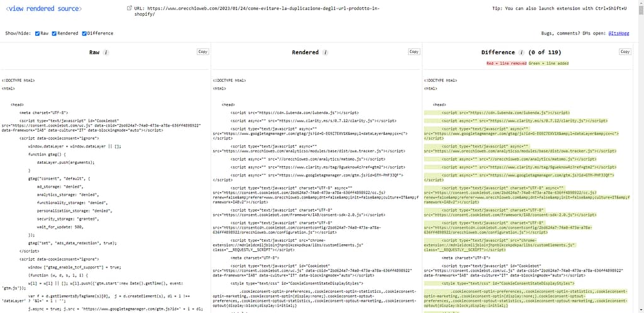Copy the Difference output
The width and height of the screenshot is (644, 313).
pos(625,52)
